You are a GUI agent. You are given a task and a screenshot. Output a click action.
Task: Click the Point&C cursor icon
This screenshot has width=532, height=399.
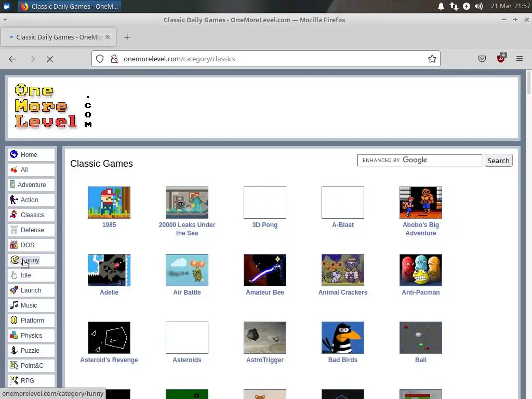[x=14, y=365]
